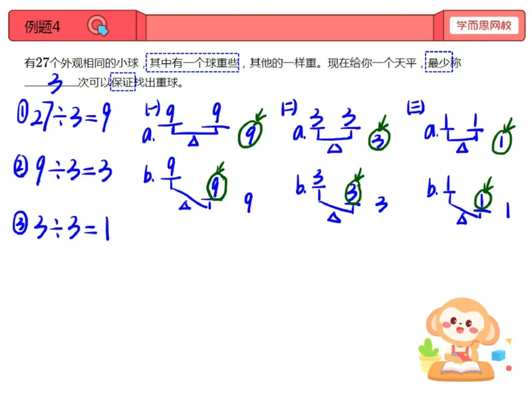Click the text 现在给你一个天平

coord(372,63)
